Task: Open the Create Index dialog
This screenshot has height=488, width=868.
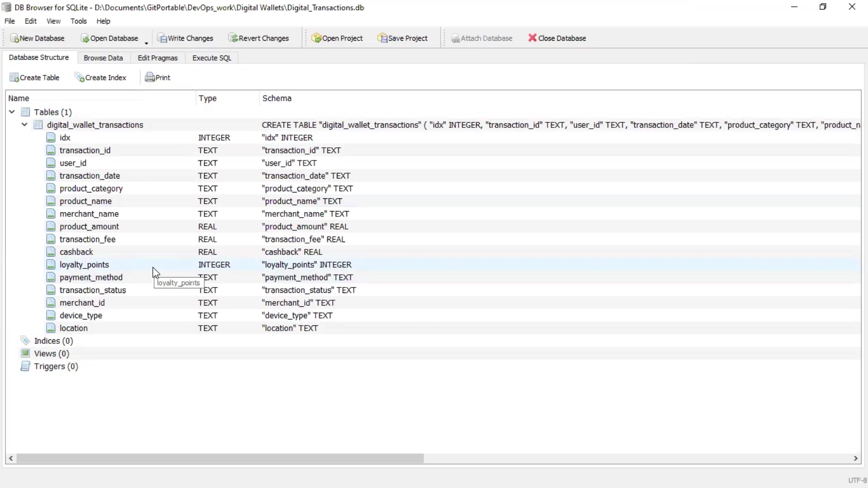Action: [x=101, y=77]
